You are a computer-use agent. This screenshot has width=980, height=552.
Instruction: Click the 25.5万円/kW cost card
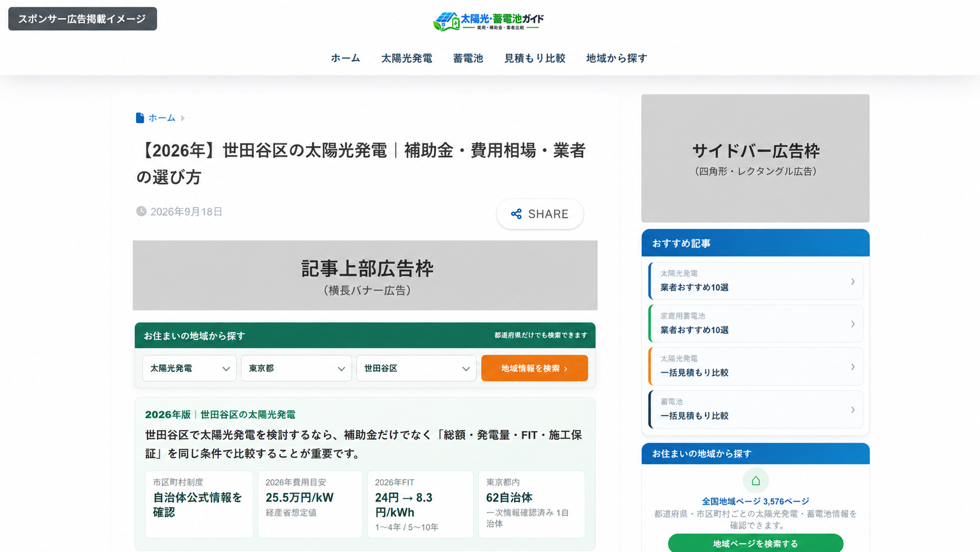(x=310, y=504)
